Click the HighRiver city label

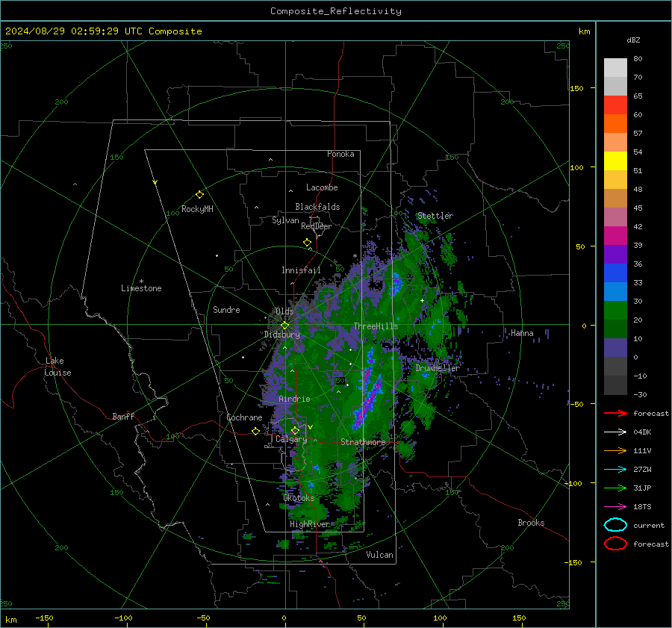click(x=310, y=524)
